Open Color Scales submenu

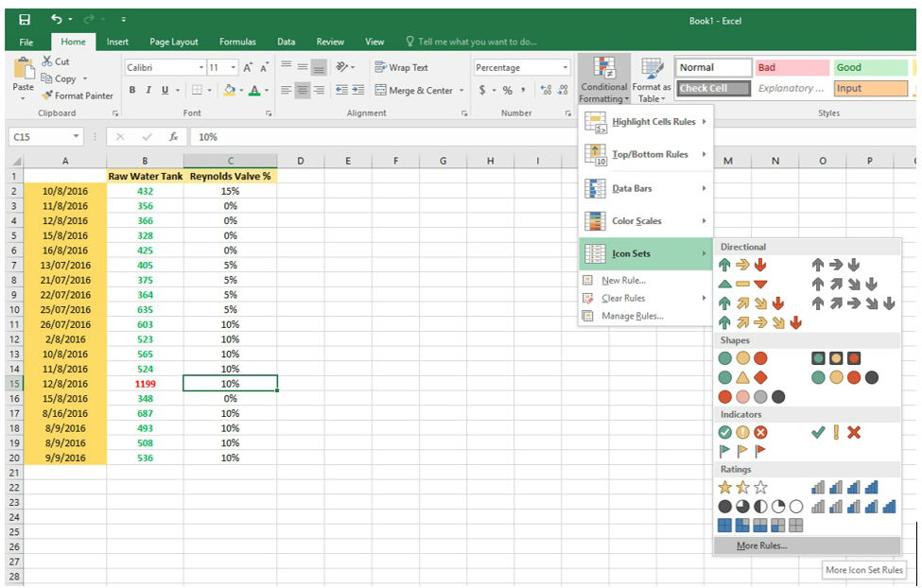coord(646,221)
